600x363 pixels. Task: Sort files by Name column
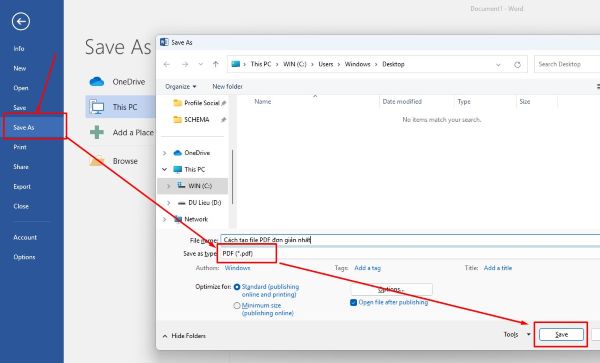coord(262,102)
